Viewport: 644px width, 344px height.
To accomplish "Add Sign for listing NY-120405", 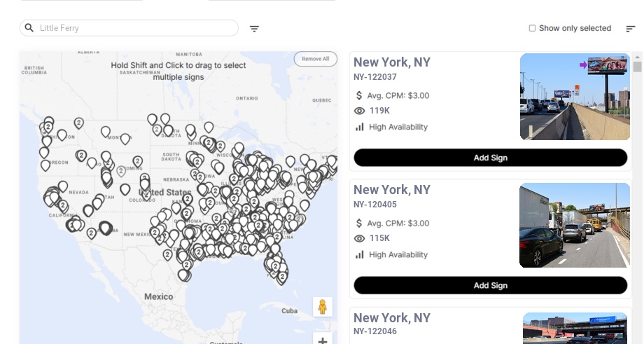I will click(490, 285).
